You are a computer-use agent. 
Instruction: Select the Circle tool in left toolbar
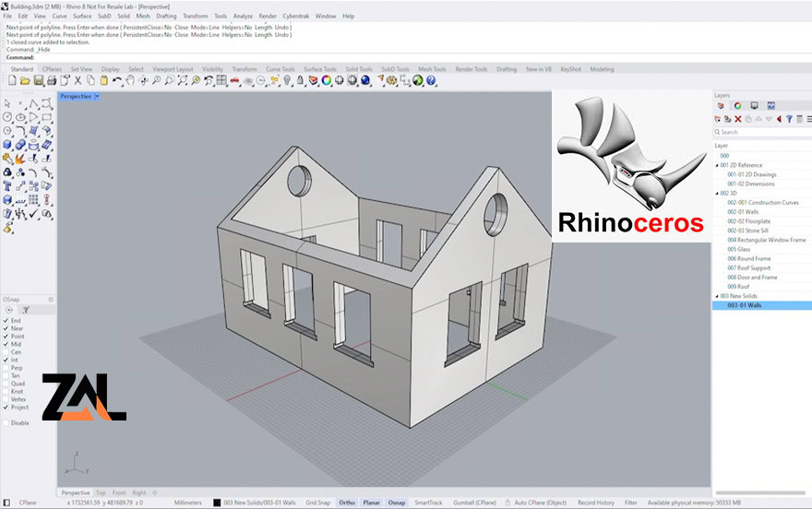coord(7,116)
